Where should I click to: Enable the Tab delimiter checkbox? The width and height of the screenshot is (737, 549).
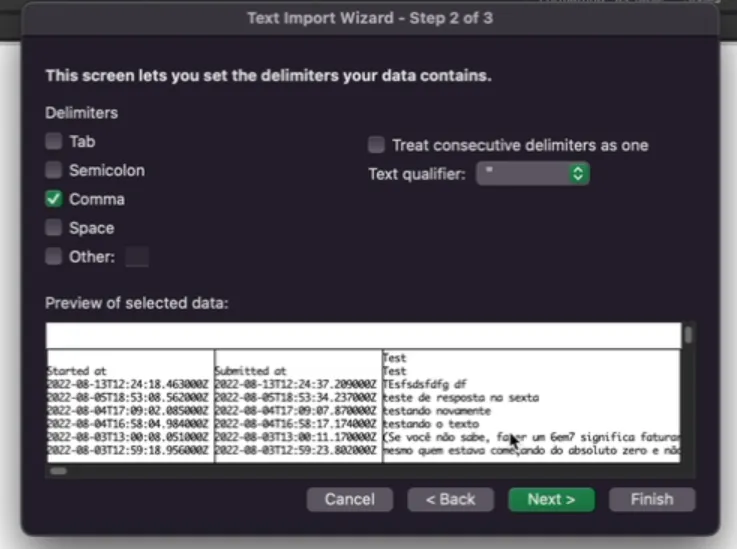(x=54, y=141)
